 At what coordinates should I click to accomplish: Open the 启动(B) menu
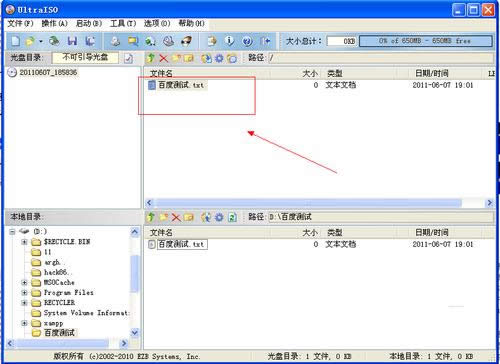(x=89, y=23)
